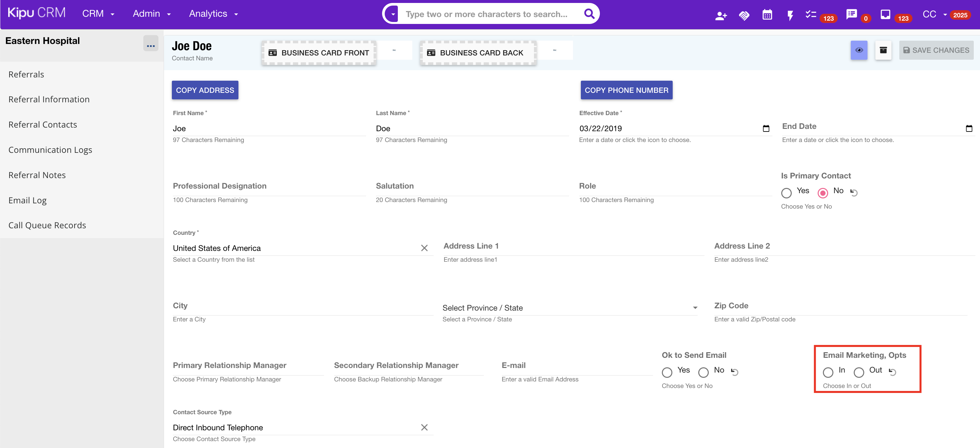Click the search magnifier icon
Viewport: 980px width, 448px height.
coord(589,14)
